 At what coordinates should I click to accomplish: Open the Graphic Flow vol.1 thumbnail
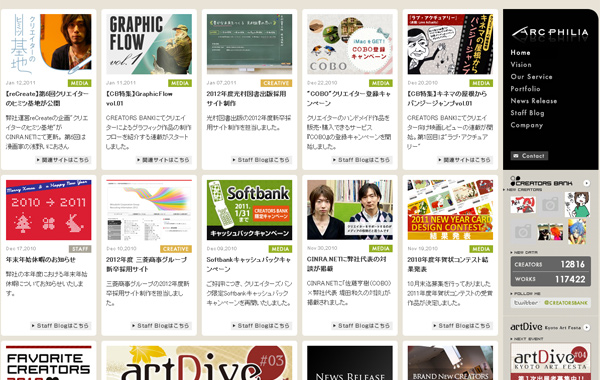[149, 44]
